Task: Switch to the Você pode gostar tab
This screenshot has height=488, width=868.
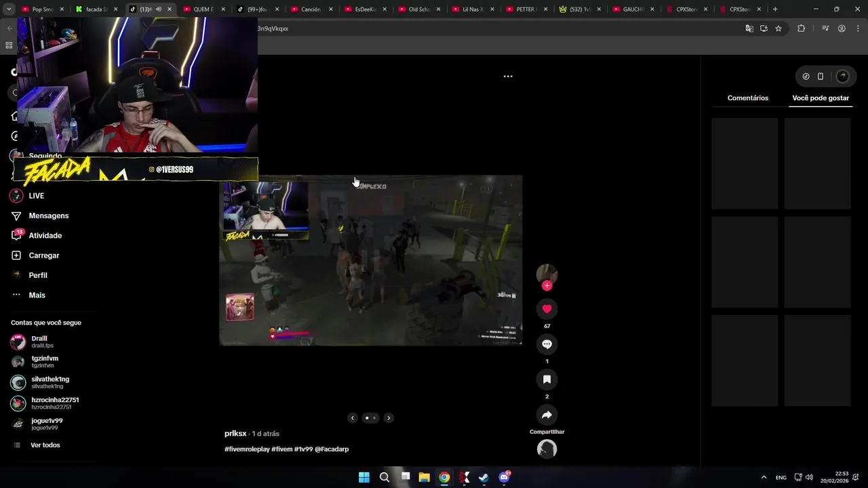Action: tap(821, 98)
